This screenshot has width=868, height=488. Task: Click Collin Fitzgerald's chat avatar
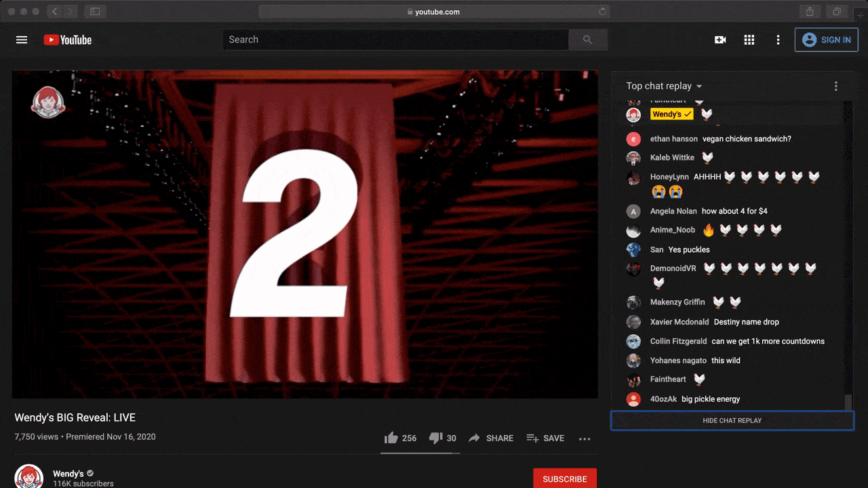[633, 342]
